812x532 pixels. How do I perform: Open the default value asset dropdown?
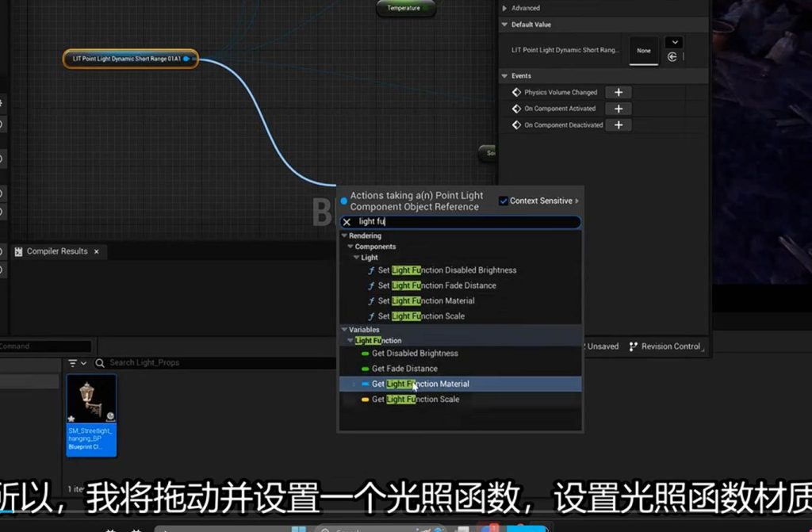click(x=673, y=42)
